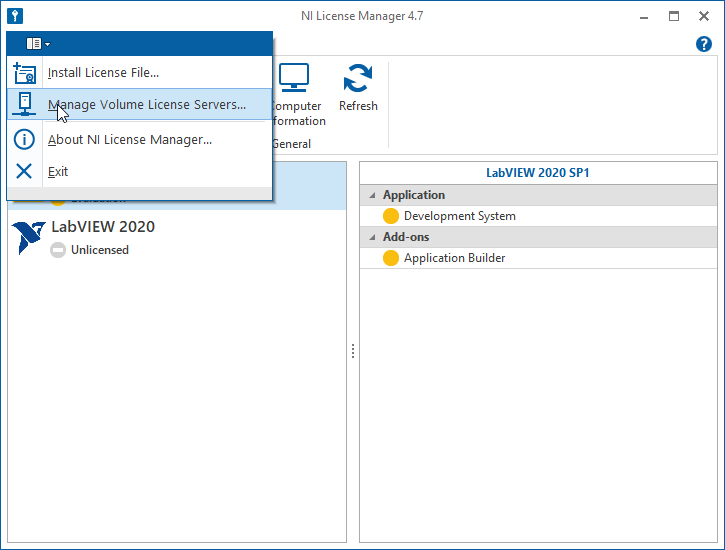Collapse the Add-ons section
The image size is (725, 550).
click(372, 237)
